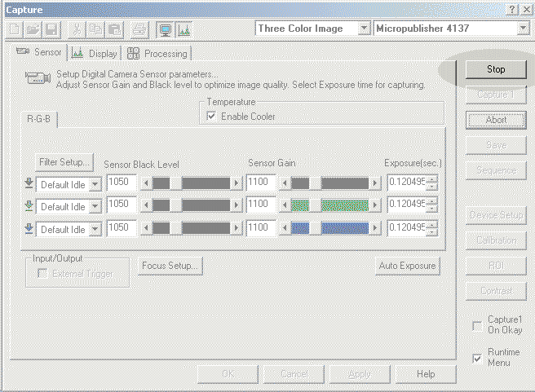Uncheck the Runtime Menu checkbox

[x=477, y=357]
